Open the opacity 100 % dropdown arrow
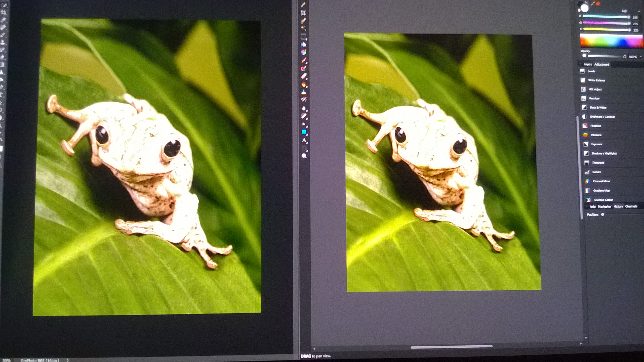This screenshot has width=644, height=362. [x=641, y=56]
